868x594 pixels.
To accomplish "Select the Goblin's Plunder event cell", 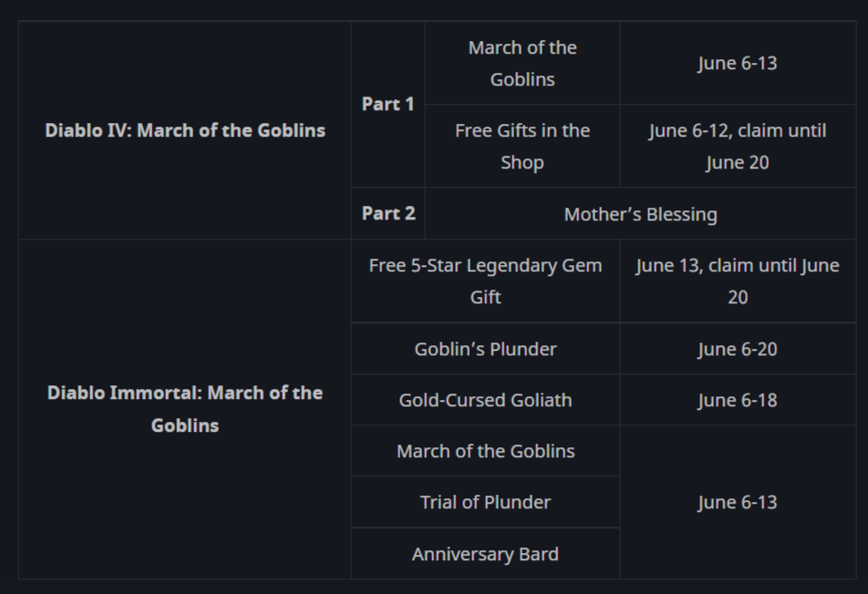I will 485,349.
